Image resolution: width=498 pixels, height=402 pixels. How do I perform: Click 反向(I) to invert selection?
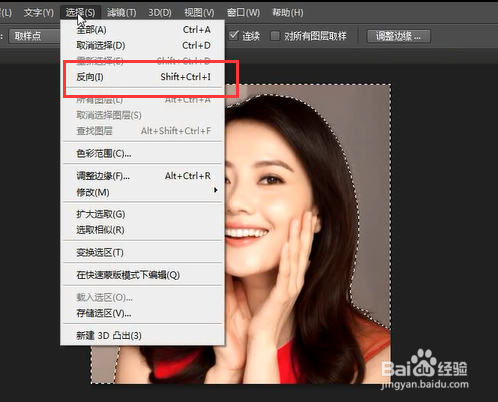(x=143, y=77)
